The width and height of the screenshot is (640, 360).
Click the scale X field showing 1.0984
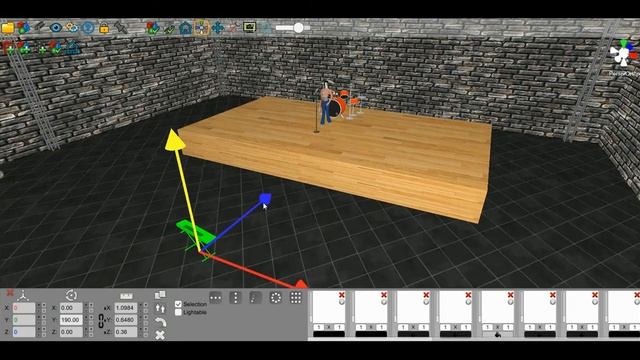(126, 308)
